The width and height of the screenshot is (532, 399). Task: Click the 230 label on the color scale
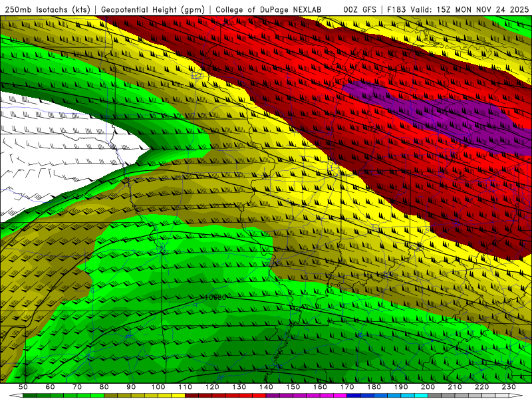coord(509,387)
